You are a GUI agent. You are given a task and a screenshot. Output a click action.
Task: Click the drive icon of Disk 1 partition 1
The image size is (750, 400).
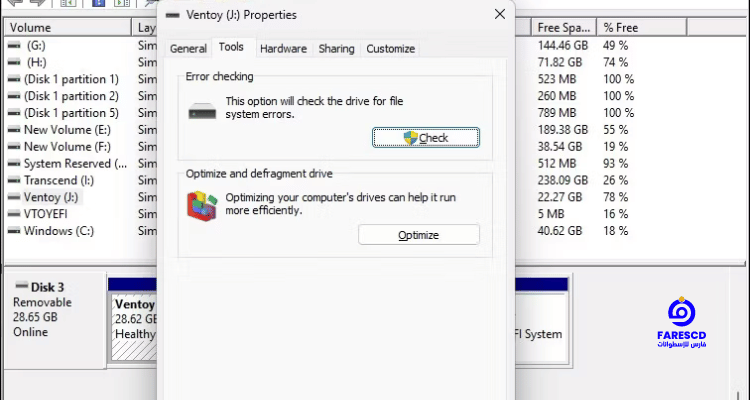pyautogui.click(x=14, y=79)
